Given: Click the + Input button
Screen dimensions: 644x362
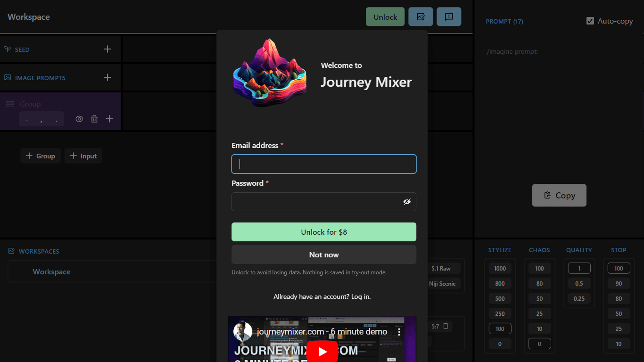Looking at the screenshot, I should coord(83,156).
